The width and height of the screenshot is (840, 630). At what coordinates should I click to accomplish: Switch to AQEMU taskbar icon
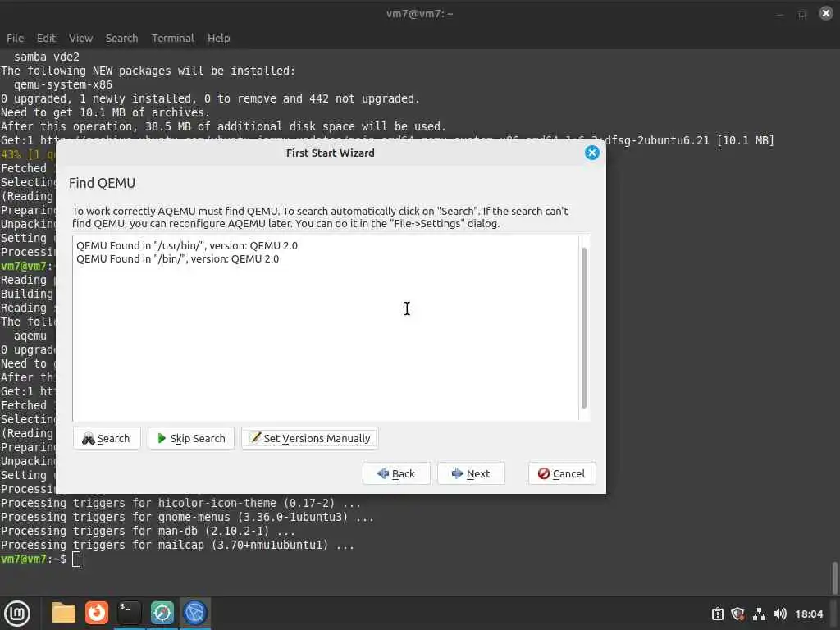tap(195, 613)
